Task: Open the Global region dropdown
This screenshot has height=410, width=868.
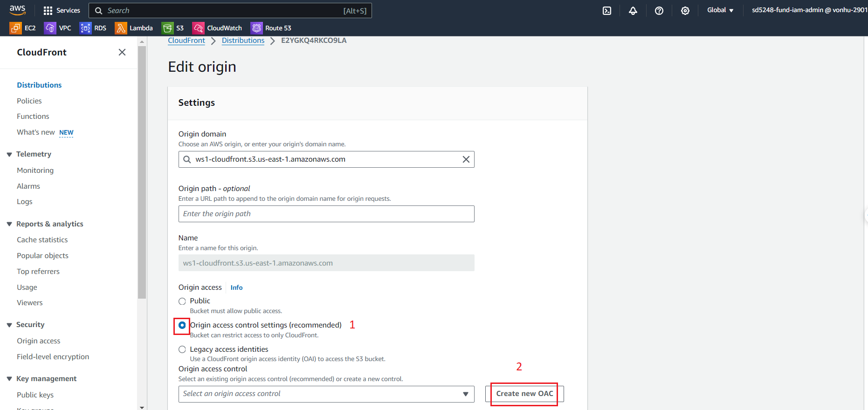Action: coord(720,10)
